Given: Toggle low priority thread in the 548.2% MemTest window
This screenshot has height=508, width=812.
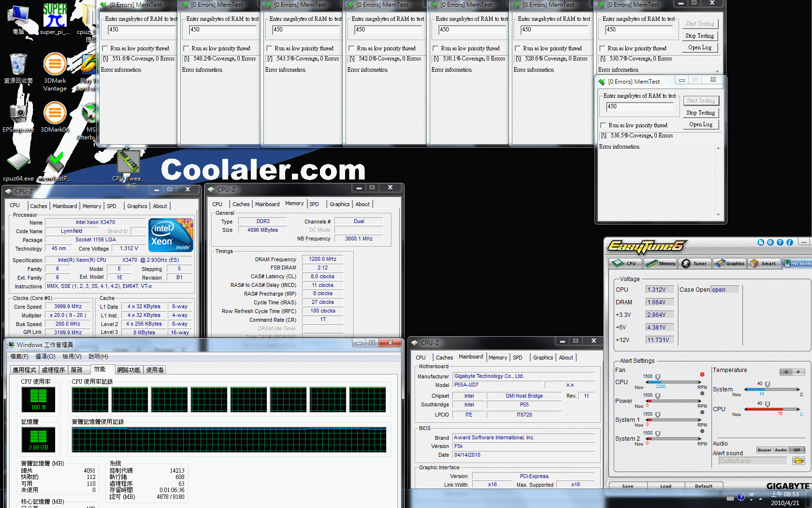Looking at the screenshot, I should tap(186, 48).
